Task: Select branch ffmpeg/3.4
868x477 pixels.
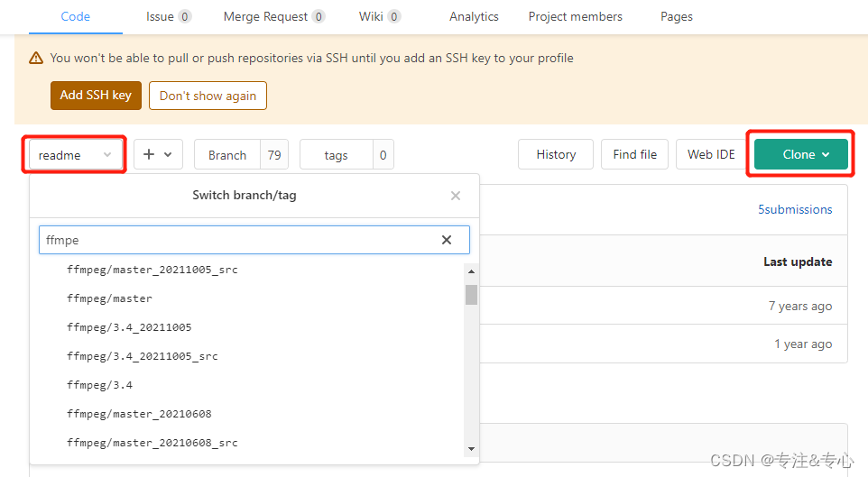Action: click(99, 385)
